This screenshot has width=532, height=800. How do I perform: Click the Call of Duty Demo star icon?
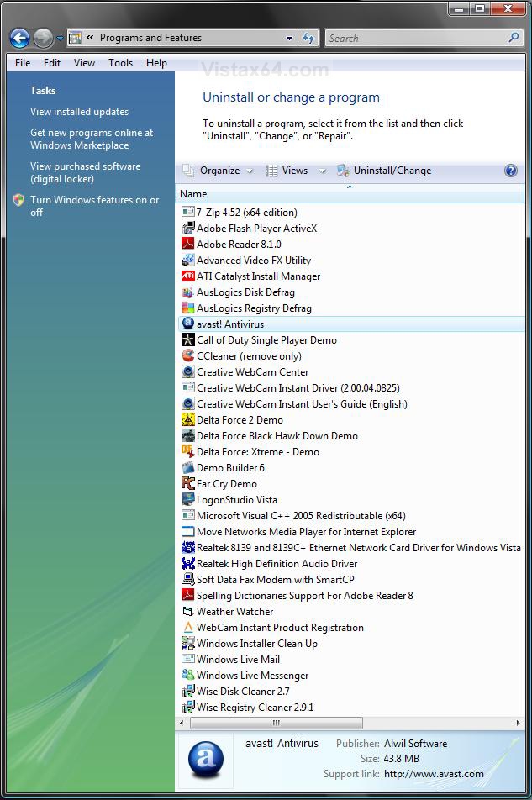pyautogui.click(x=187, y=339)
